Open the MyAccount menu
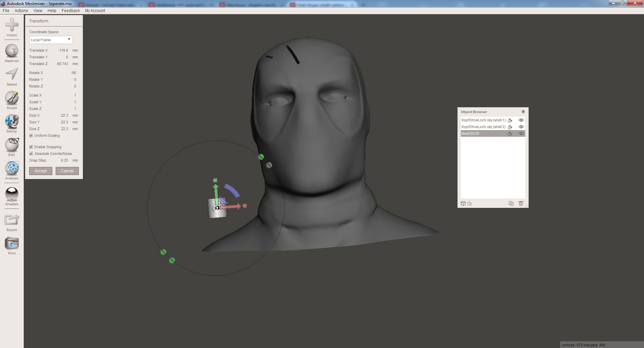 95,11
